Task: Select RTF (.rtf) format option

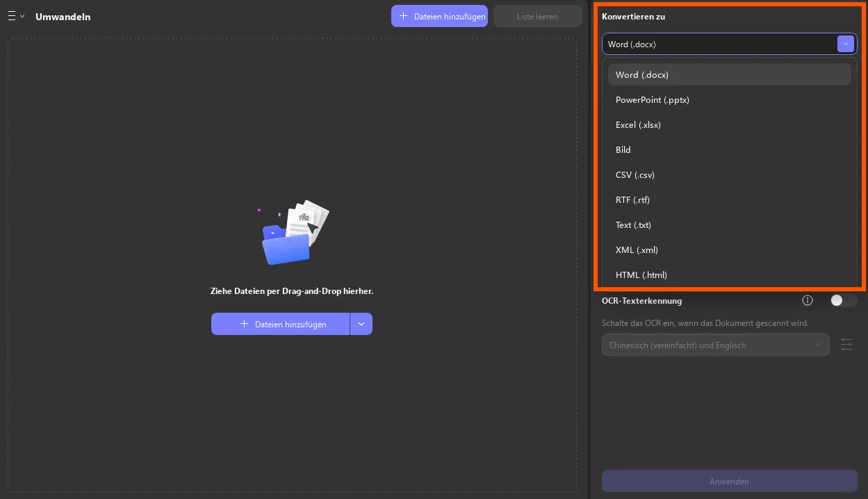Action: pos(729,200)
